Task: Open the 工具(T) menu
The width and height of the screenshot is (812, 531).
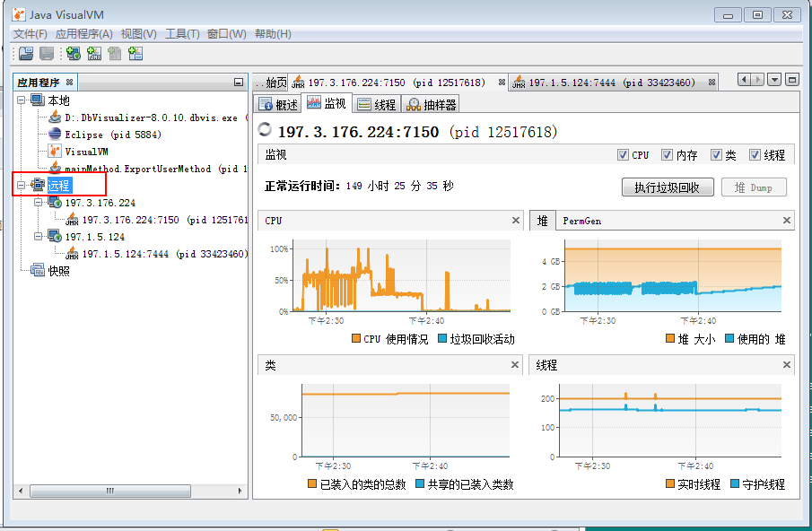Action: [182, 34]
